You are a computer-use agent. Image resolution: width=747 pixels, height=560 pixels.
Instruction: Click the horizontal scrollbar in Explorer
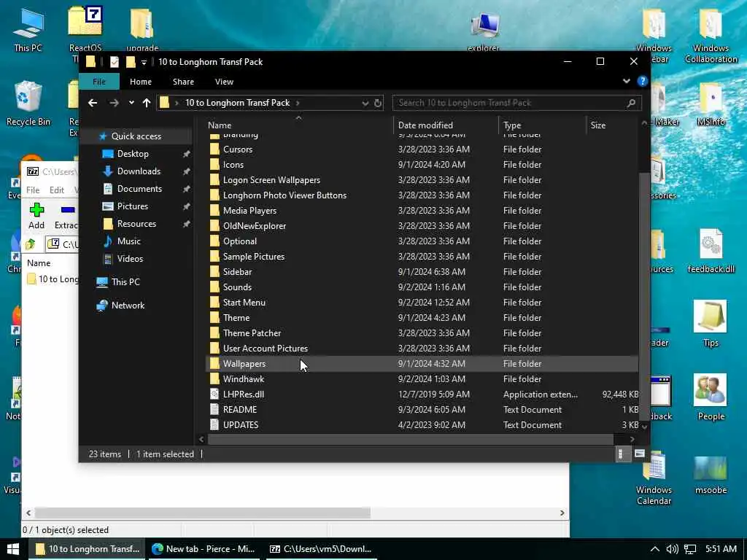(x=411, y=439)
